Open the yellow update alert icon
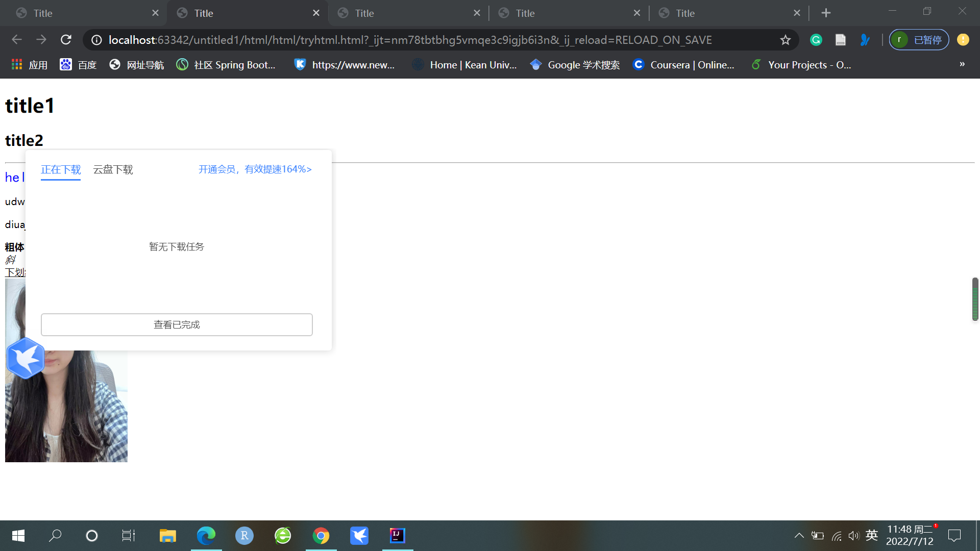Image resolution: width=980 pixels, height=551 pixels. pos(963,40)
